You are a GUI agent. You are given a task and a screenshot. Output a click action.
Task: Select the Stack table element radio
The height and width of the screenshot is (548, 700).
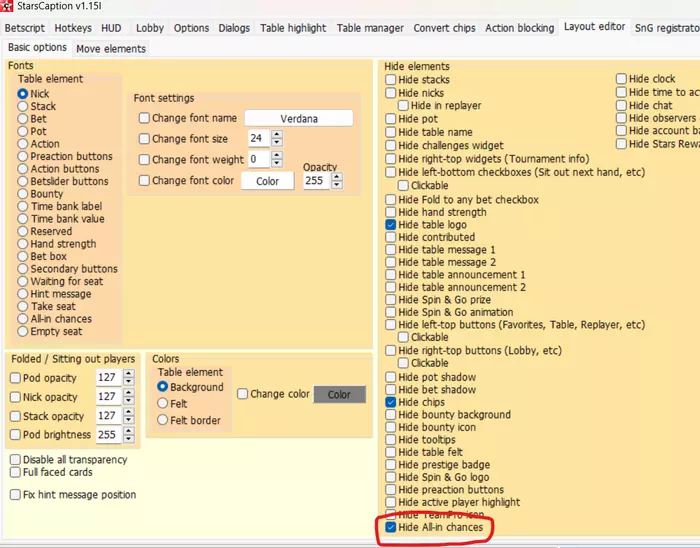[23, 106]
